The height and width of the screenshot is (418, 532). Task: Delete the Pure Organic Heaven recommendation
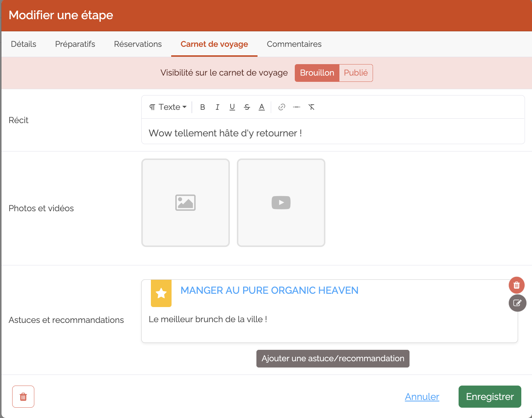(517, 285)
